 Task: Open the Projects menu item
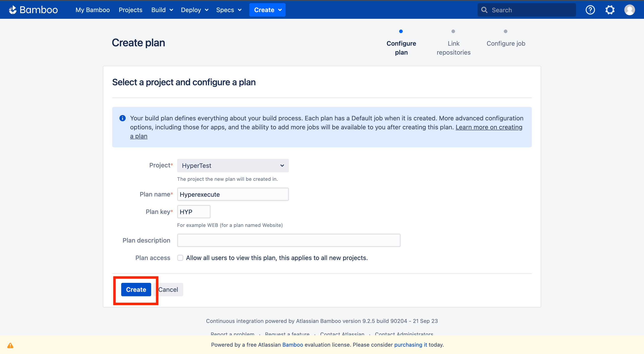130,10
